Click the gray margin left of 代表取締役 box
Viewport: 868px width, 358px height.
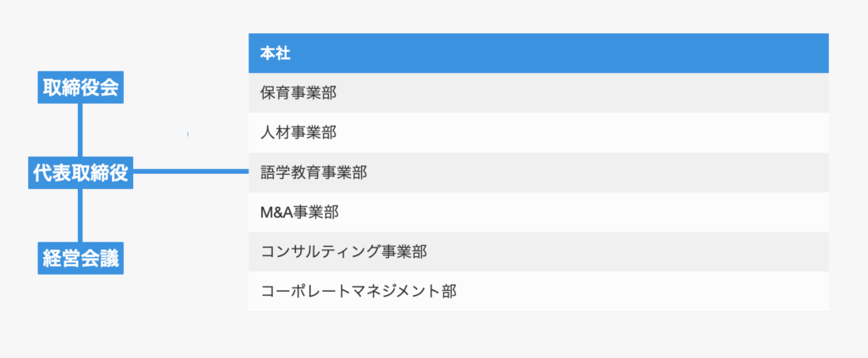(13, 173)
